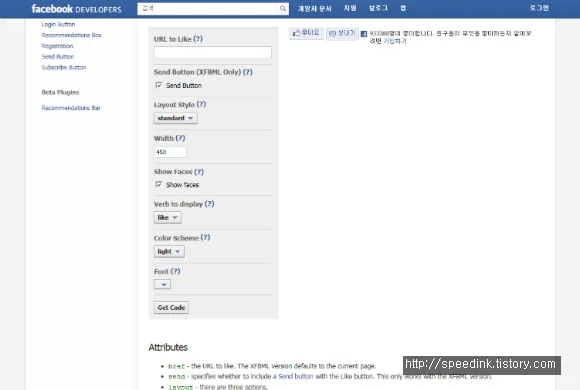580x390 pixels.
Task: Open the Subscribe Button sidebar link
Action: coord(64,67)
